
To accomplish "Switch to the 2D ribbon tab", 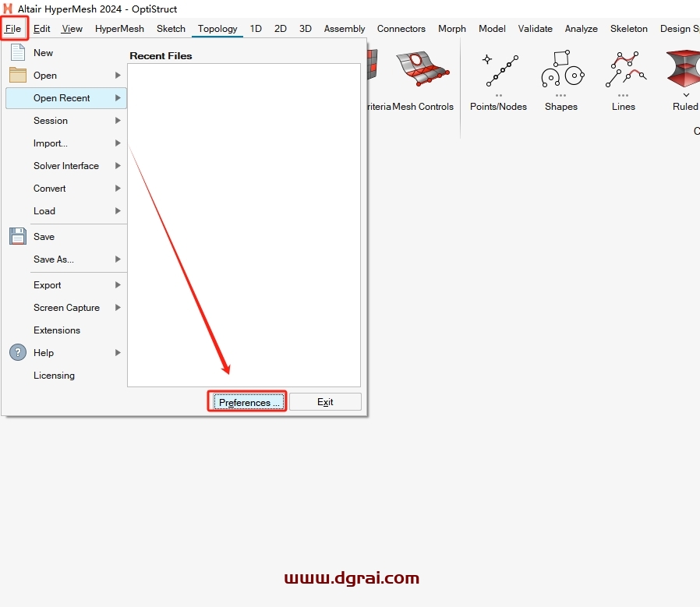I will pos(281,29).
